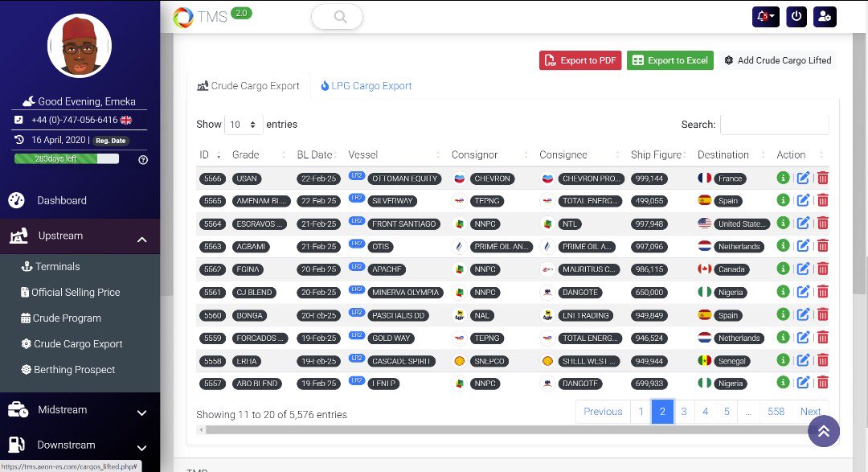Click the help question mark icon
This screenshot has height=472, width=868.
tap(143, 159)
